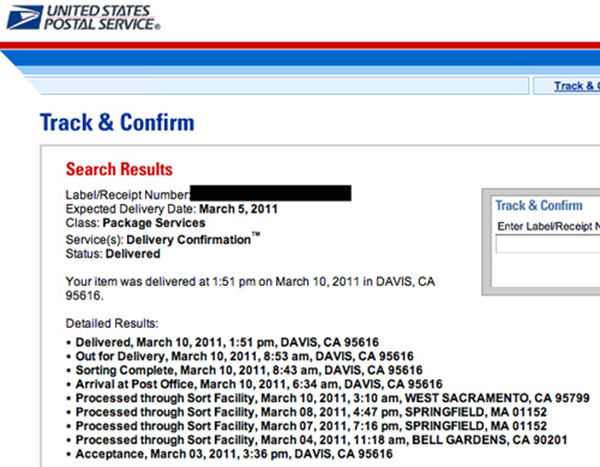The image size is (600, 467).
Task: Click the Acceptance March 03 DAVIS entry
Action: [x=234, y=454]
